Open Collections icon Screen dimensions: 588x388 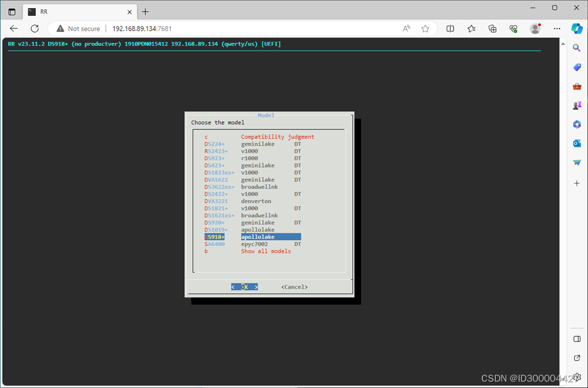coord(492,28)
